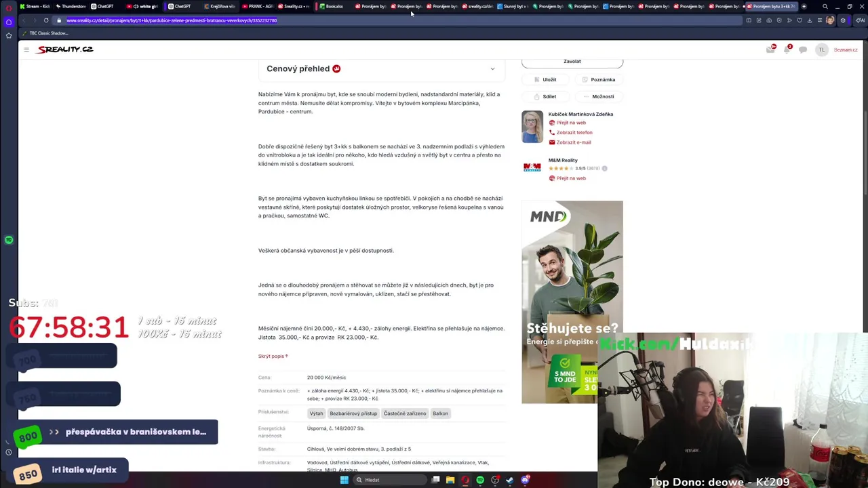The height and width of the screenshot is (488, 868).
Task: Switch to the Slunný byt browser tab
Action: tap(512, 6)
